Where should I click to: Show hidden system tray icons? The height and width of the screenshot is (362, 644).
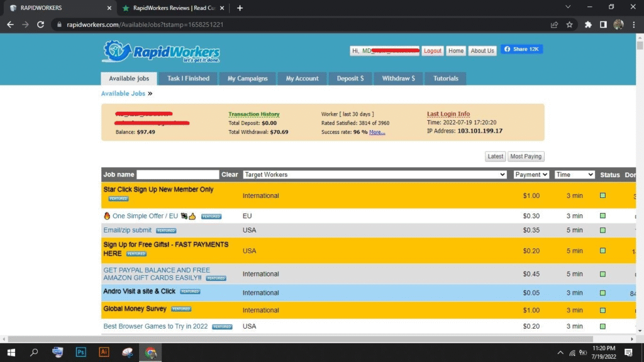point(560,353)
